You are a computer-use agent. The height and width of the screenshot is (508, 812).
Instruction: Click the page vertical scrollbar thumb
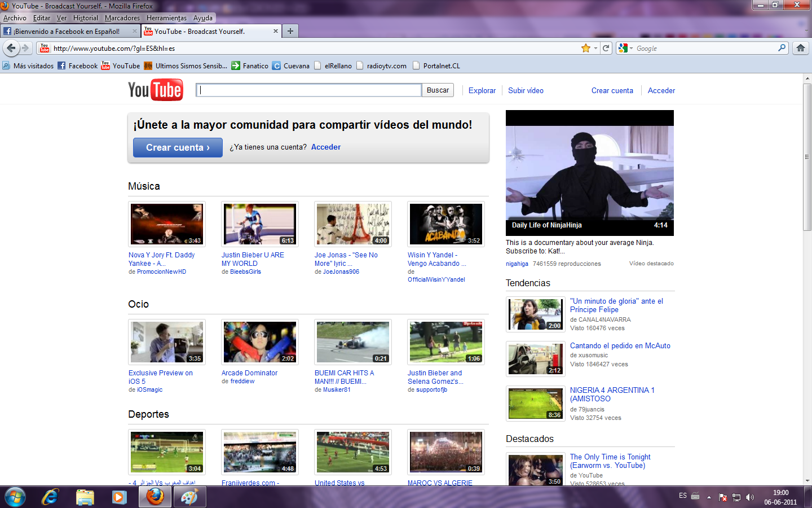807,156
